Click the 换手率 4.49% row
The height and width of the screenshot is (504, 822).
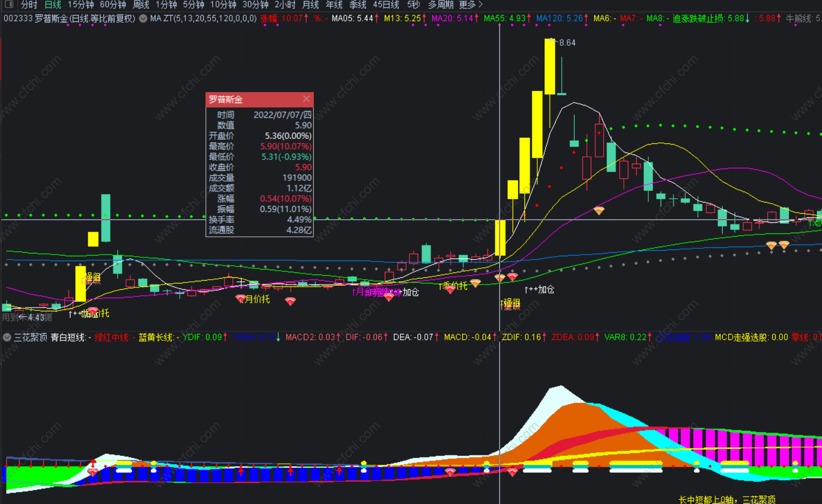click(260, 219)
